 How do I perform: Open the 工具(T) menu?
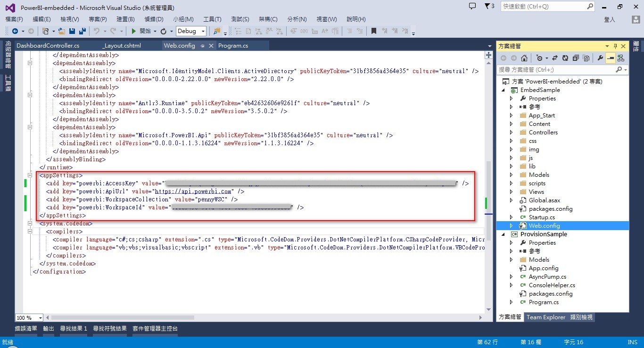tap(212, 19)
